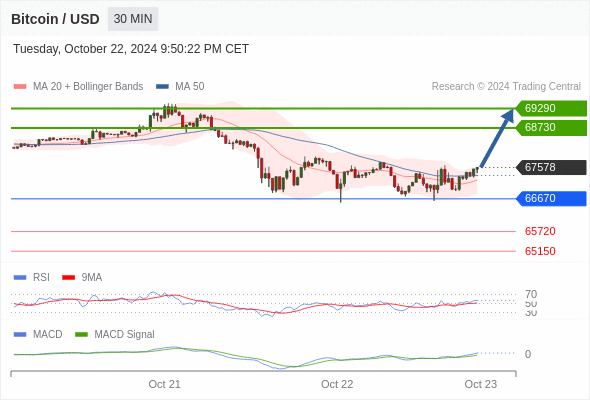Click the red 65150 support level label
This screenshot has width=590, height=400.
pyautogui.click(x=540, y=251)
